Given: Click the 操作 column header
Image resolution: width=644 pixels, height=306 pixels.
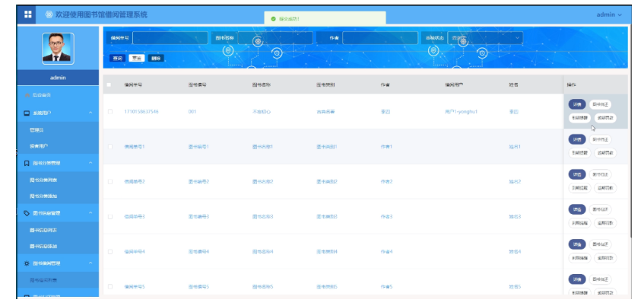Looking at the screenshot, I should click(571, 84).
